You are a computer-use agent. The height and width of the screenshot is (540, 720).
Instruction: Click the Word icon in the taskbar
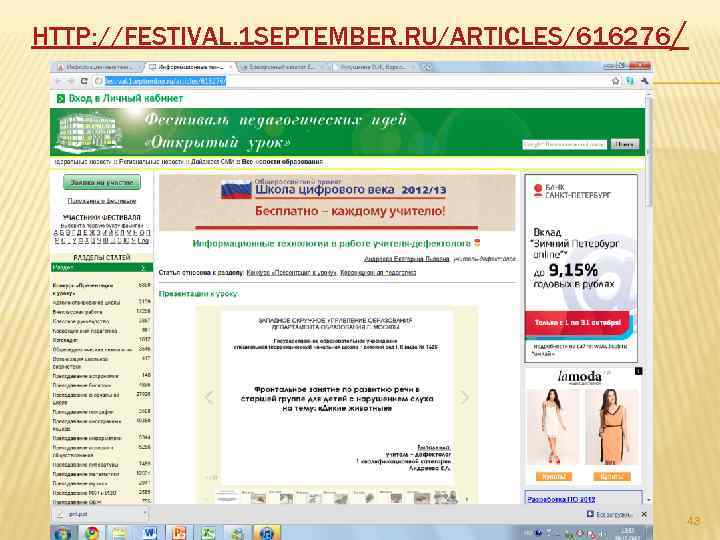point(149,533)
